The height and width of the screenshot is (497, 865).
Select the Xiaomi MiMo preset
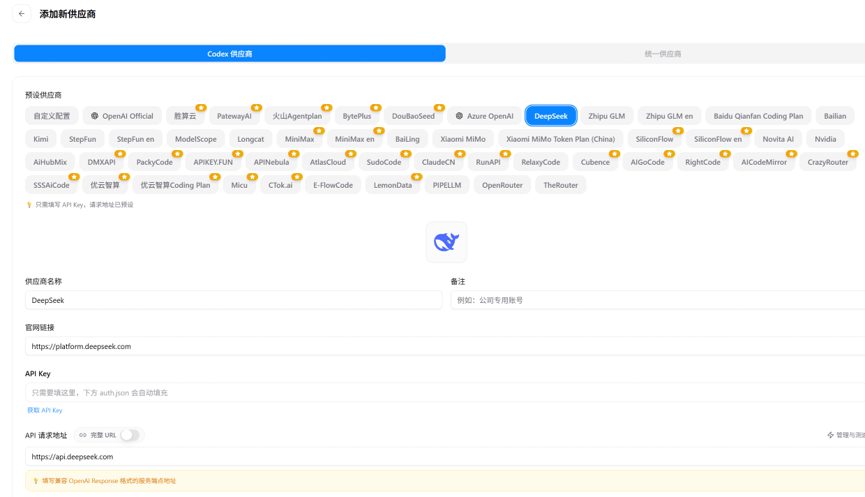(463, 139)
